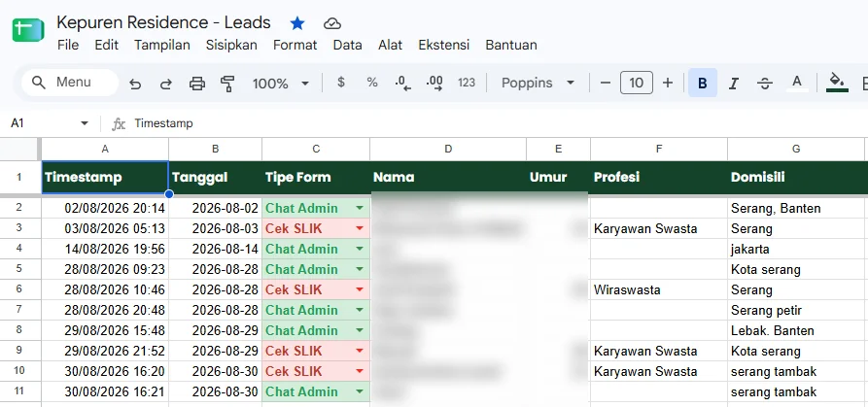Decrease decimal places
868x407 pixels.
tap(403, 83)
